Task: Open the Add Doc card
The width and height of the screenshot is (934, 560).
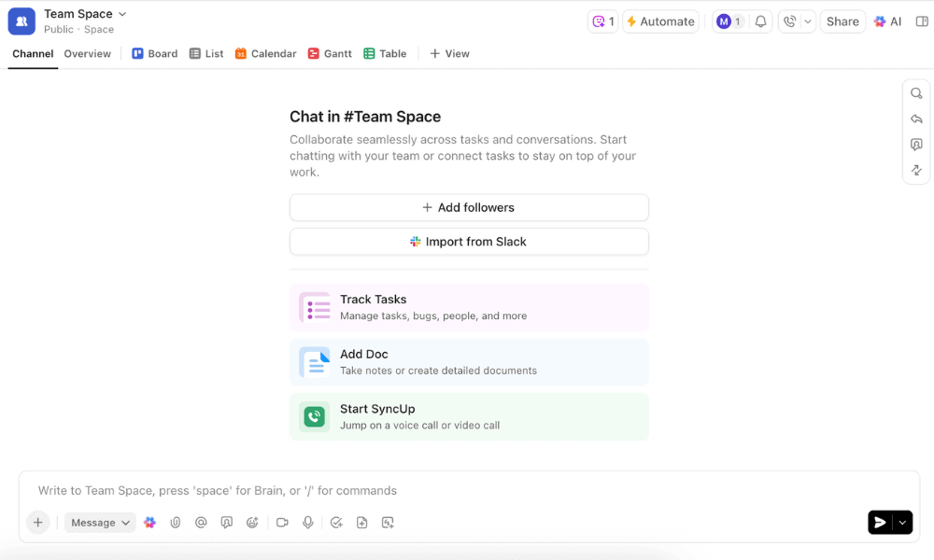Action: click(469, 362)
